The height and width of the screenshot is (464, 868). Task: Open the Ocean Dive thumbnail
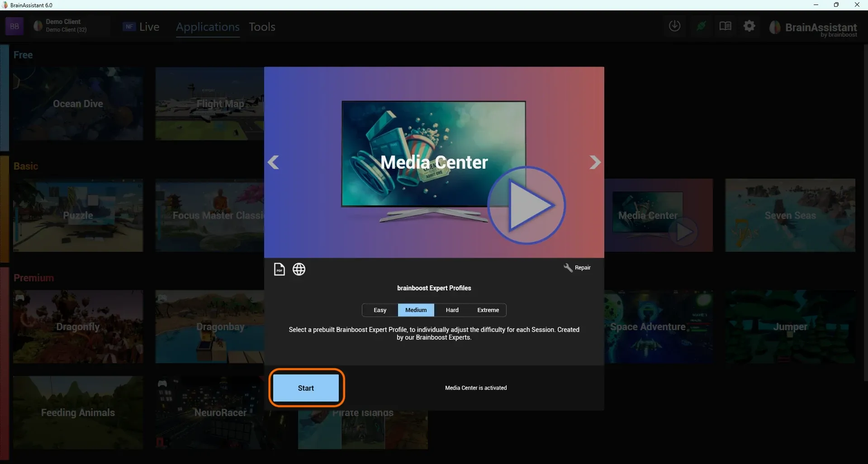[78, 104]
